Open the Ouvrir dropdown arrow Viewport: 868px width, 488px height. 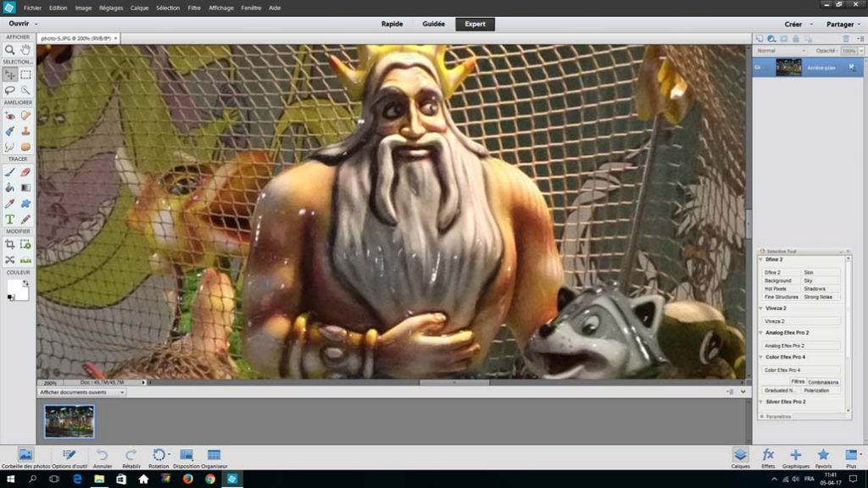(x=36, y=24)
